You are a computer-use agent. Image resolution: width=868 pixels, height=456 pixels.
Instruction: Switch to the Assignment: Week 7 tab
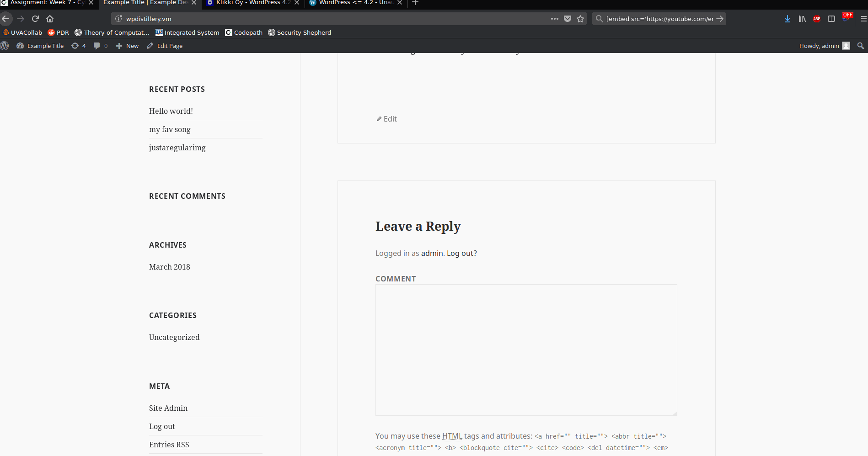(43, 3)
